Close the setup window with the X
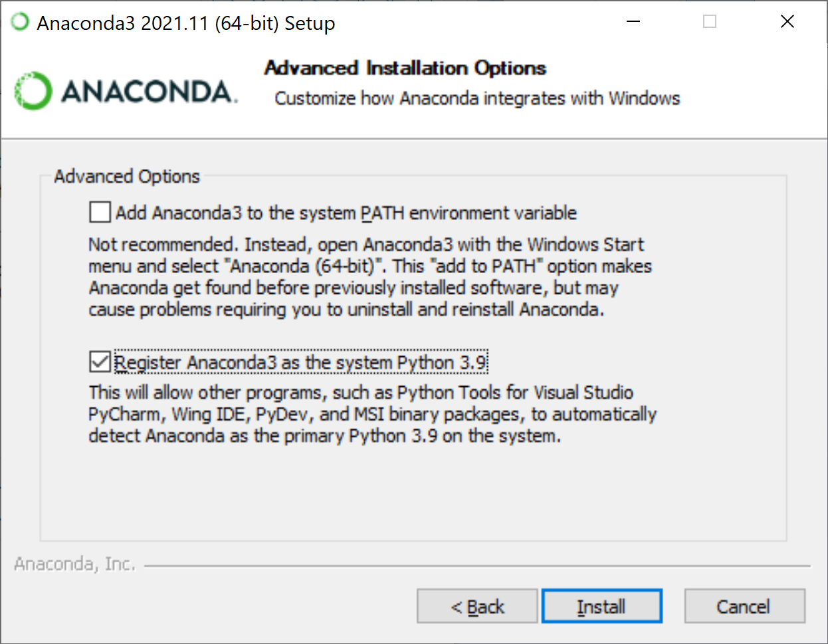828x644 pixels. click(x=787, y=22)
